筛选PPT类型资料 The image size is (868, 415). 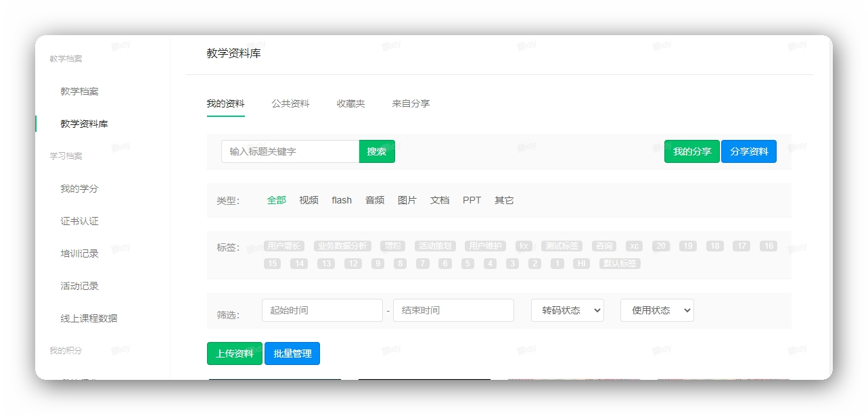(x=472, y=200)
